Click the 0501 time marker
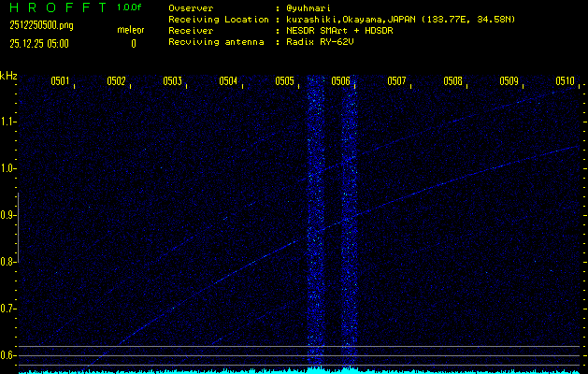Viewport: 588px width, 374px height. [60, 81]
